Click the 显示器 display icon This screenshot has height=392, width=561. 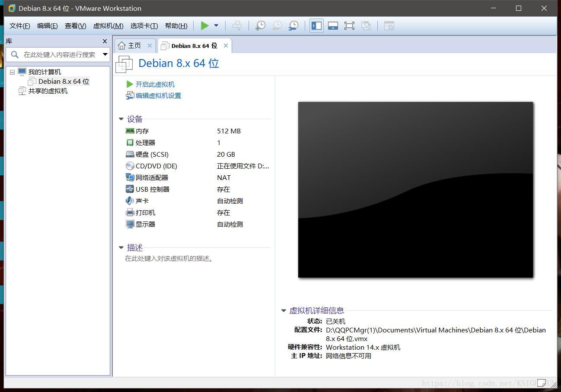[x=130, y=224]
